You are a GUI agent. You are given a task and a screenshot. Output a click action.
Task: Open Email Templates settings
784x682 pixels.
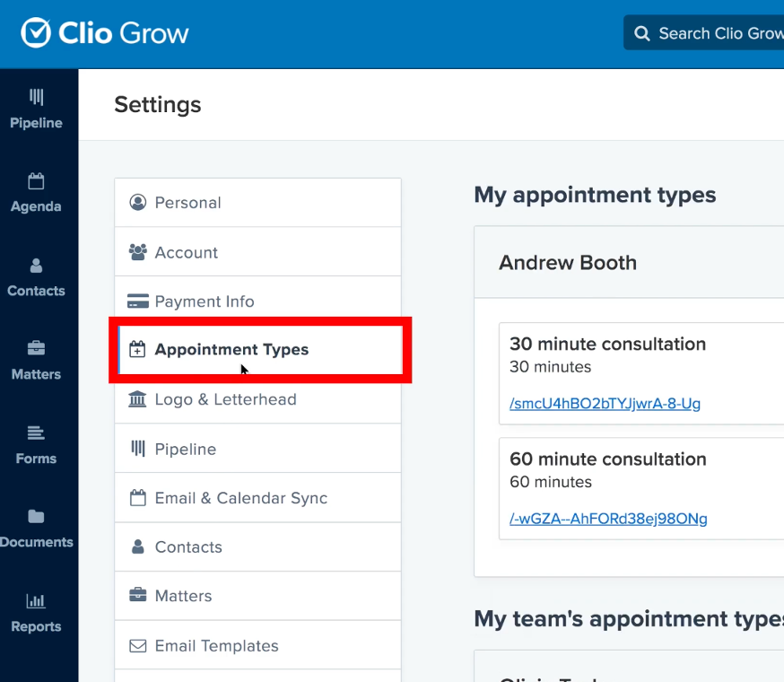pyautogui.click(x=257, y=645)
